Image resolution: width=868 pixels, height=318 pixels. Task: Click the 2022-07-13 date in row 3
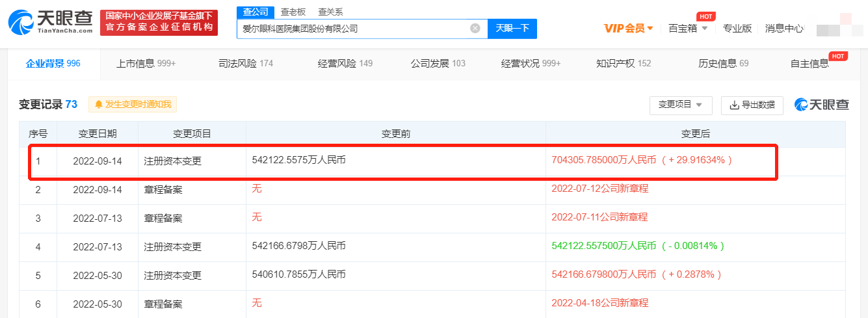(98, 218)
